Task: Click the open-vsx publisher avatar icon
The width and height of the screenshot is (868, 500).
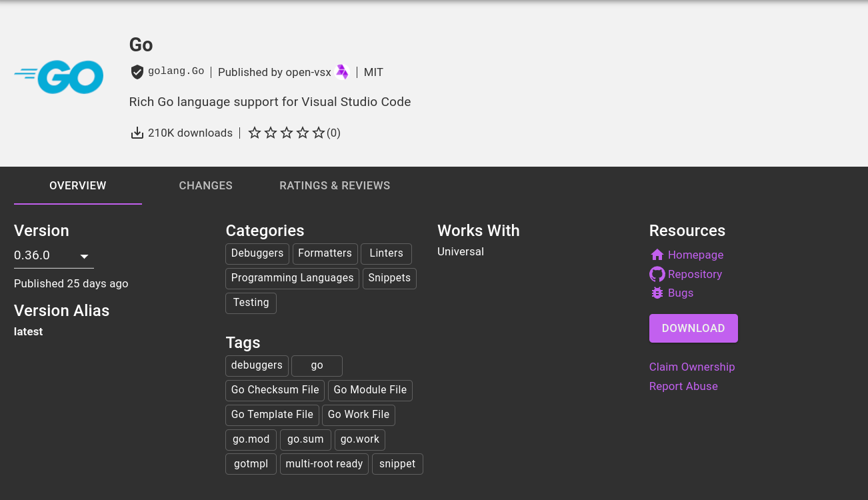Action: point(341,71)
